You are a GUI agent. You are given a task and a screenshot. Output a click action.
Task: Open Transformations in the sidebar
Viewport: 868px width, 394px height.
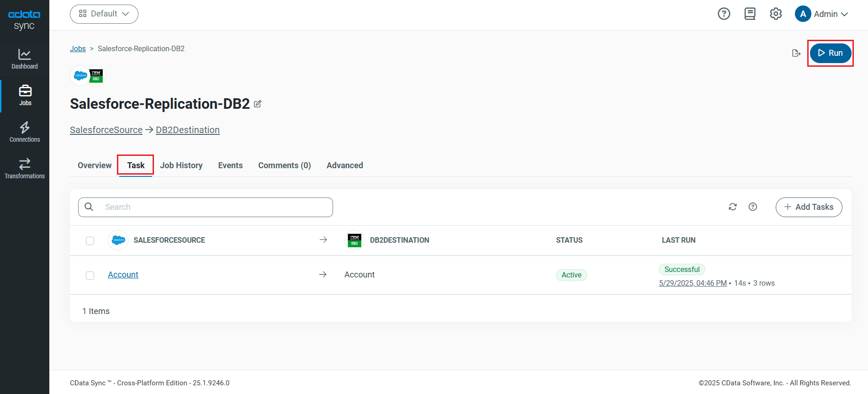25,169
